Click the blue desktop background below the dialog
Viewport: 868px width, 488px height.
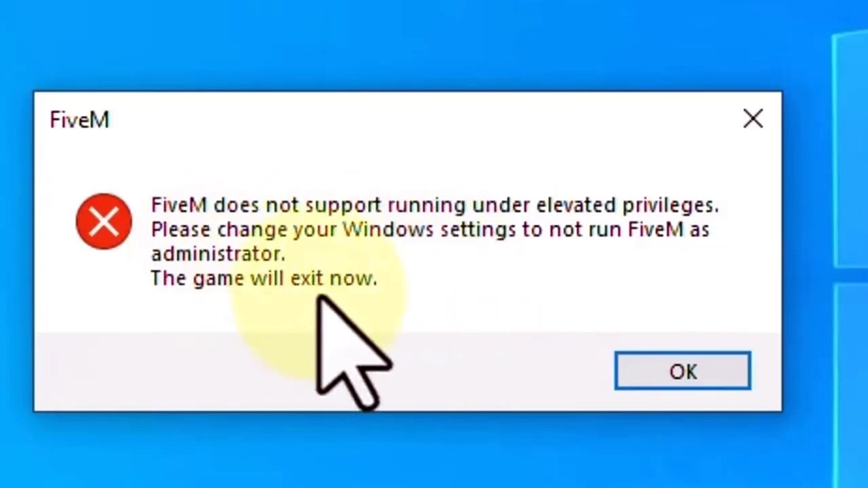point(407,450)
